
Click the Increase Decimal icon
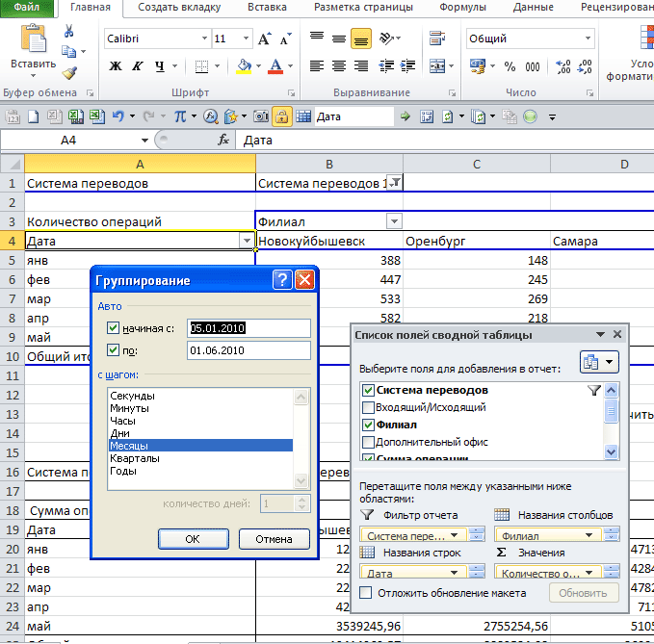563,66
